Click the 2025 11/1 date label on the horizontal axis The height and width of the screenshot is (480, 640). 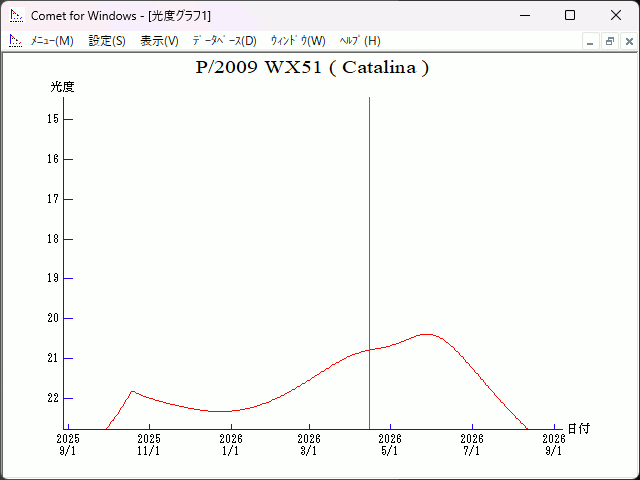coord(148,444)
